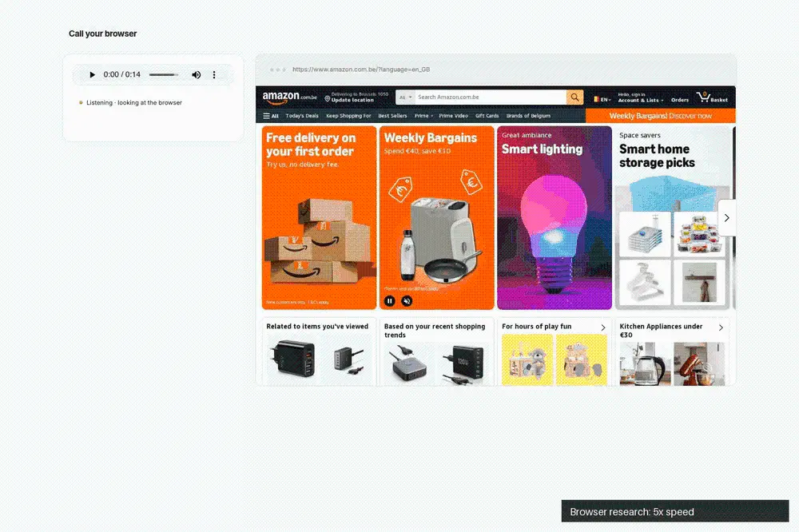Open the All hamburger menu
799x532 pixels.
(x=271, y=116)
